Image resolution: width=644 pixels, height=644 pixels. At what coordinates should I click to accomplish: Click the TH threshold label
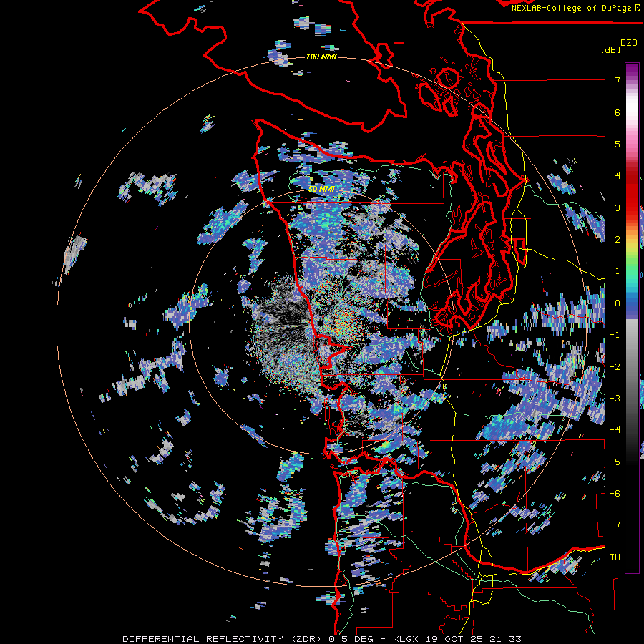coord(615,557)
